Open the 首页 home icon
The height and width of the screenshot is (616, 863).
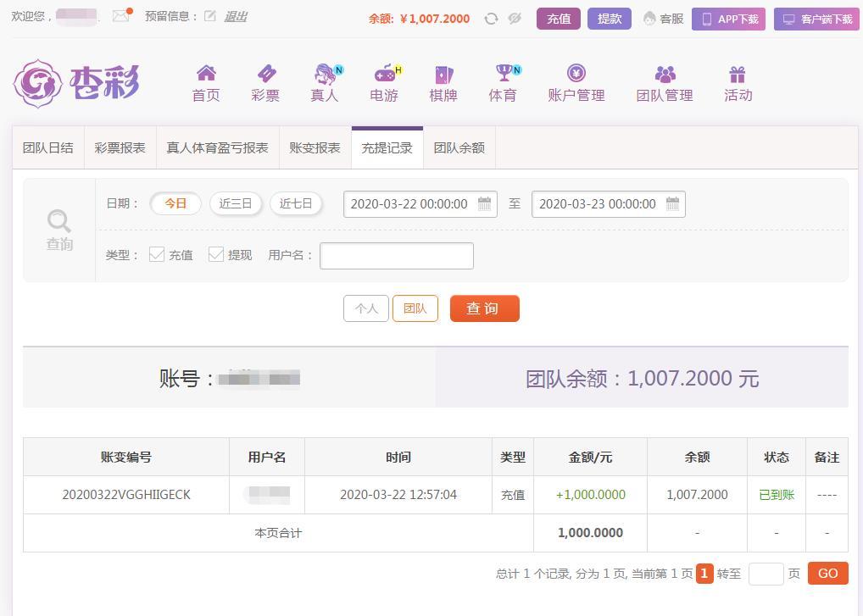(x=206, y=74)
